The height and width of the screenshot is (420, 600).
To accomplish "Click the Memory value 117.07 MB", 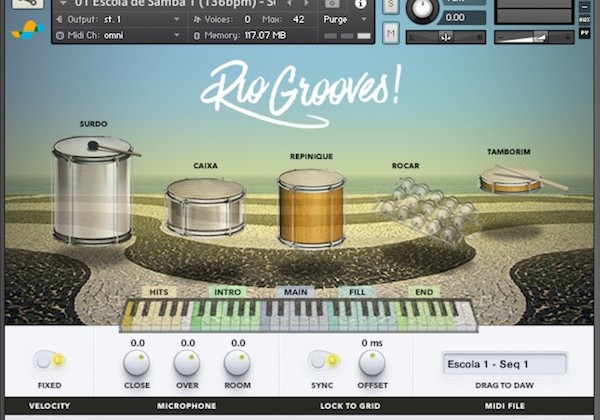I will point(265,36).
